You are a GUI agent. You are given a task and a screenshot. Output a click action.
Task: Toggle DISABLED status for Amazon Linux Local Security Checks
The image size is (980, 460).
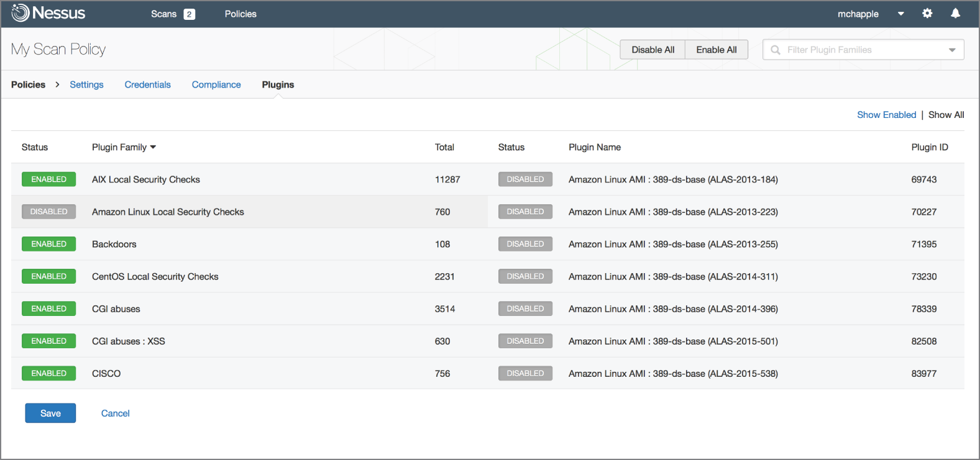tap(48, 212)
